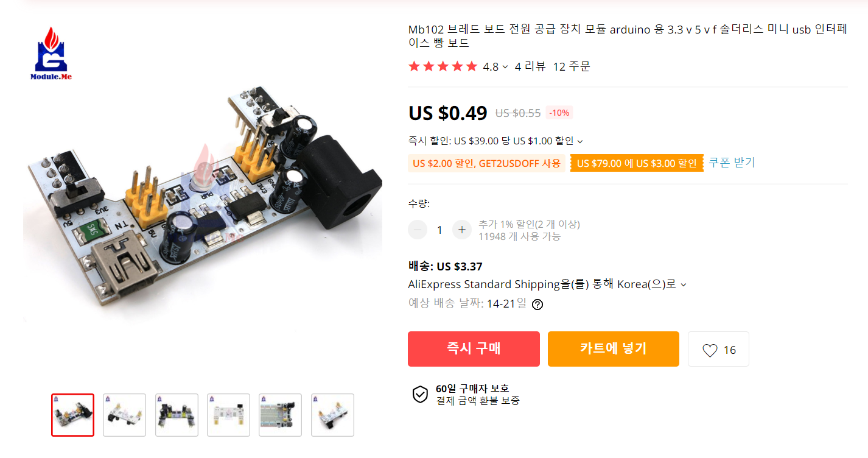
Task: Decrease quantity with the minus button
Action: [x=418, y=230]
